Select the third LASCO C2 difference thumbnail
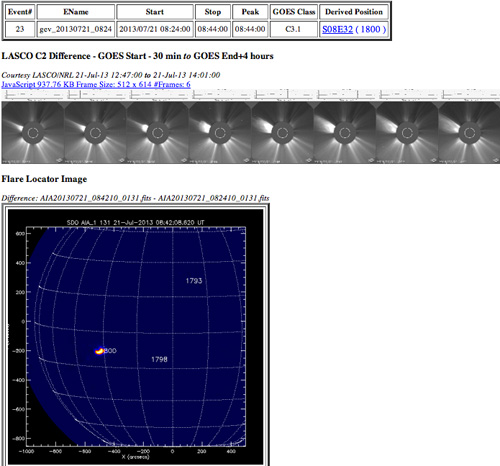500x466 pixels. click(x=157, y=133)
